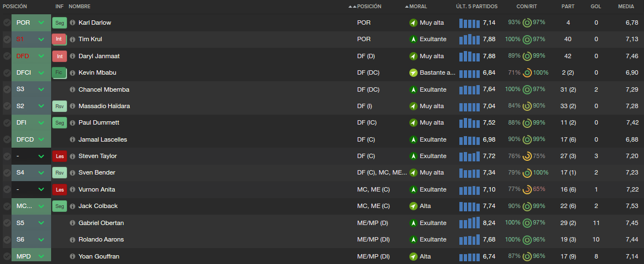
Task: Click Fic status badge for Kevin Mbabu
Action: (x=59, y=73)
